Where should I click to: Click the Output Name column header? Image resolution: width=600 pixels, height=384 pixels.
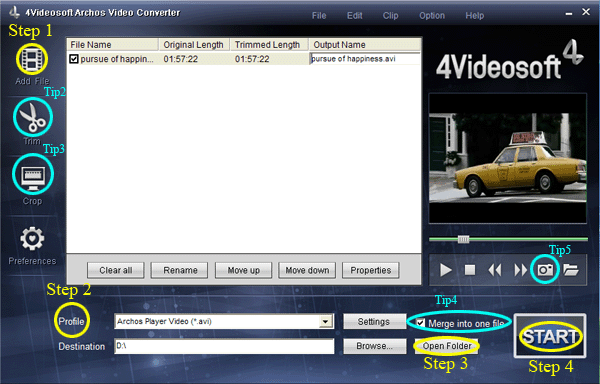[365, 45]
